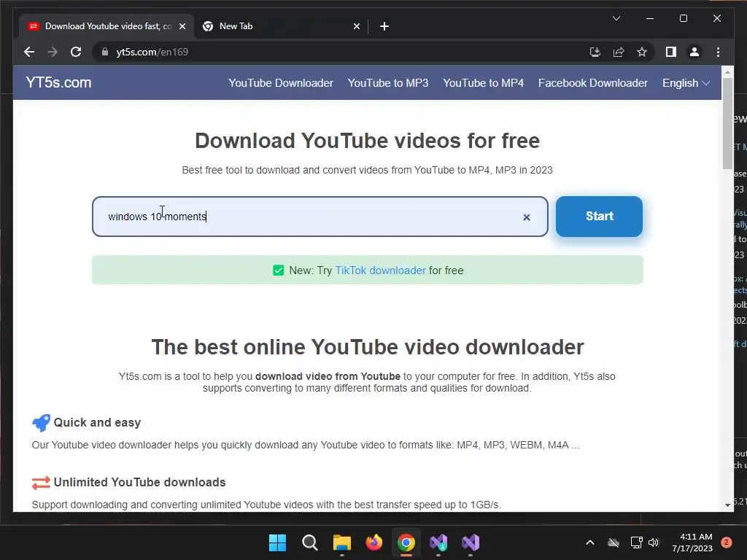Open the Chrome profile avatar menu
The image size is (747, 560).
click(x=694, y=52)
